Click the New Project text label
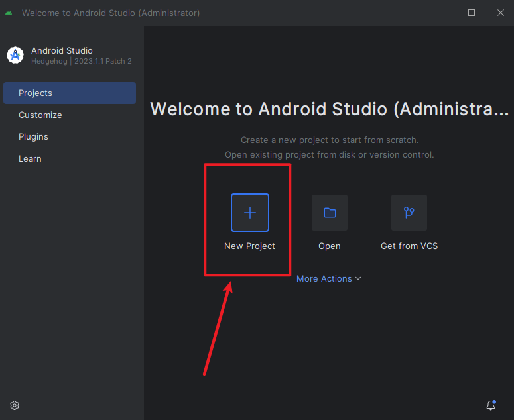Screen dimensions: 514x420 249,246
